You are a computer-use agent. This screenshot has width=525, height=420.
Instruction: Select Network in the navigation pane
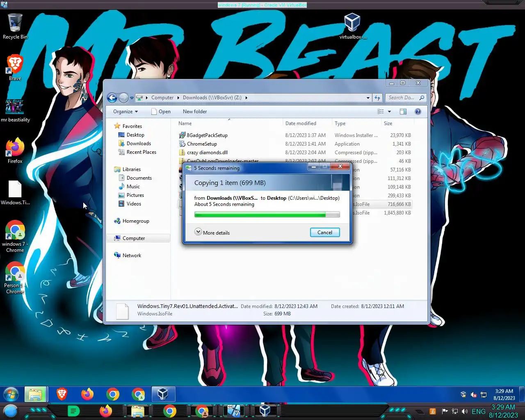pos(132,256)
